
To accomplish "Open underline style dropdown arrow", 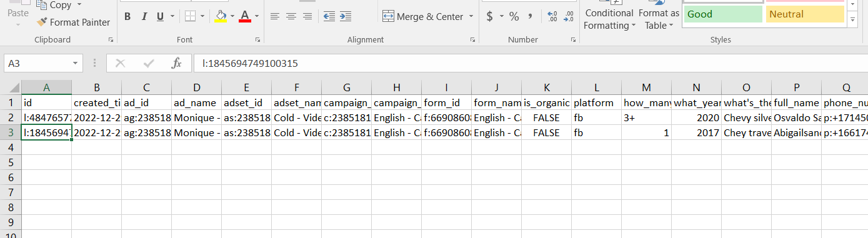I will coord(172,16).
